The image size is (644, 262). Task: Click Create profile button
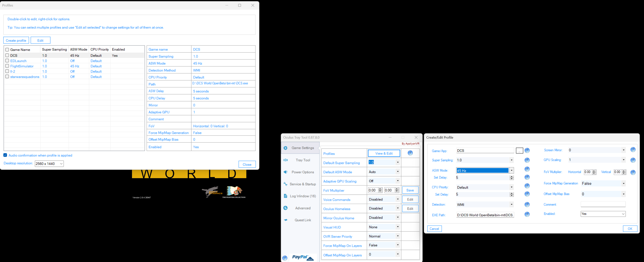pyautogui.click(x=16, y=40)
